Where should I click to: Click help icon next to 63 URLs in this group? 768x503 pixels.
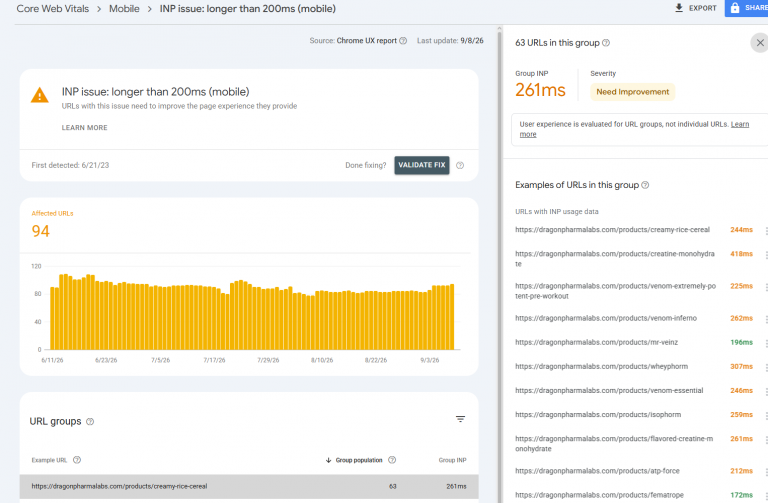pyautogui.click(x=606, y=43)
